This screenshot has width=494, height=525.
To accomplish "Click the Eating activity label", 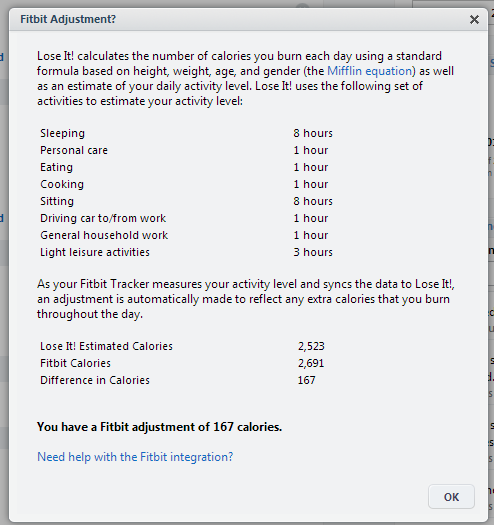I will 56,167.
